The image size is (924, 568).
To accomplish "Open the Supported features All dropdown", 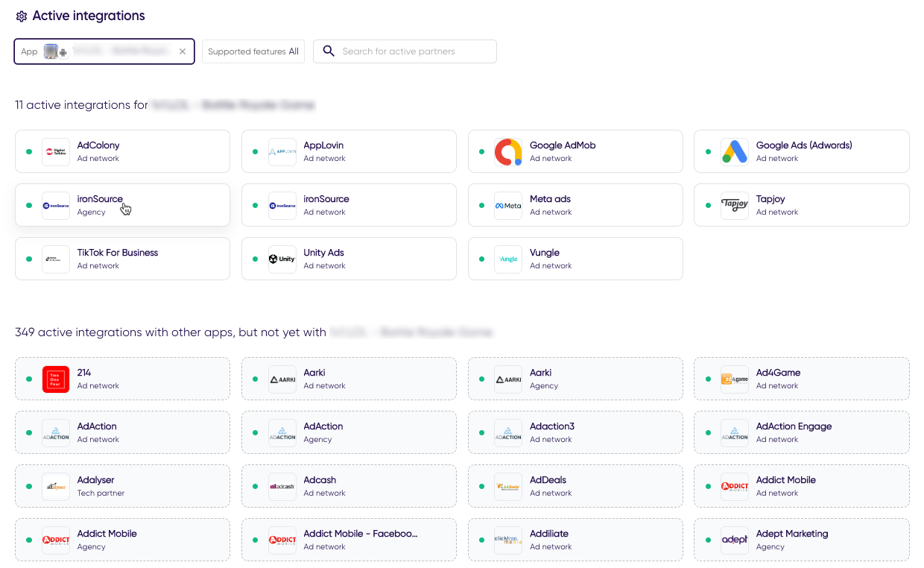I will pyautogui.click(x=253, y=51).
